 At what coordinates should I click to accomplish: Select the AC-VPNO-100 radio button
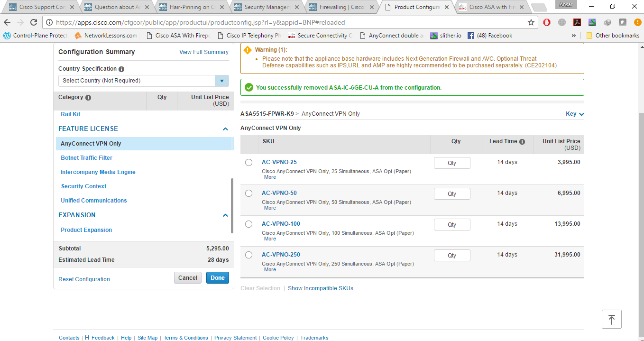click(x=249, y=224)
